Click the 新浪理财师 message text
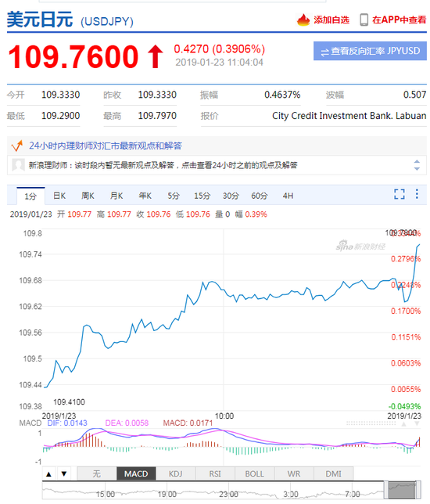The width and height of the screenshot is (430, 504). 163,165
